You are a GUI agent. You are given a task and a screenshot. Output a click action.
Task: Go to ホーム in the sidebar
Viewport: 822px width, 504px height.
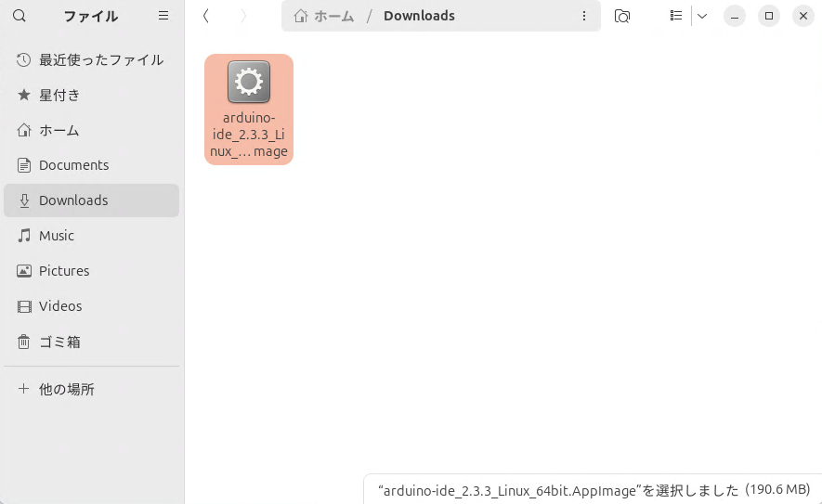click(91, 130)
